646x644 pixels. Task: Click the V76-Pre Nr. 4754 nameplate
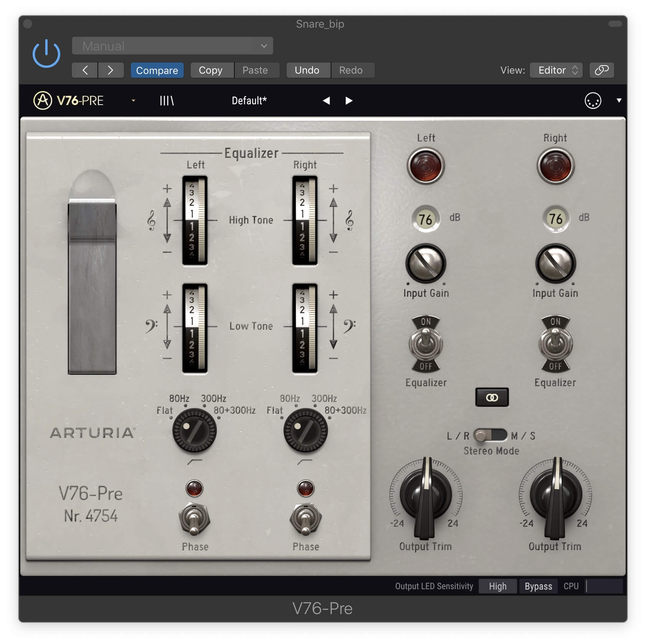[91, 504]
